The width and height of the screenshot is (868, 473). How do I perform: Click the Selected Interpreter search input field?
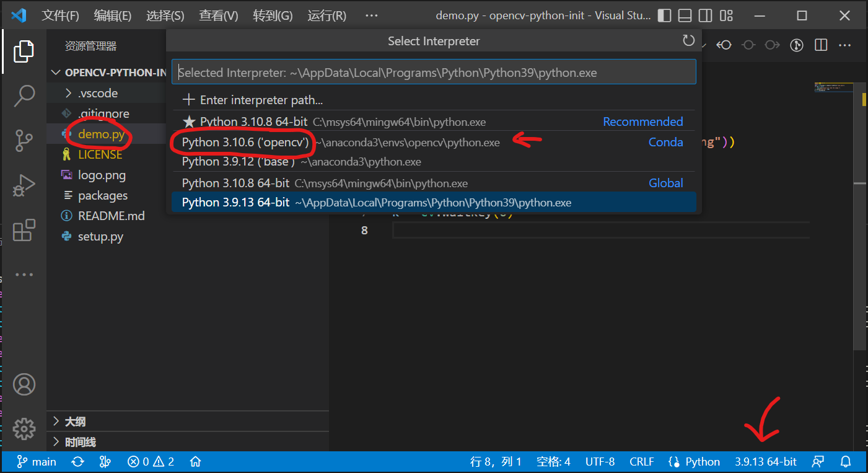pyautogui.click(x=434, y=73)
